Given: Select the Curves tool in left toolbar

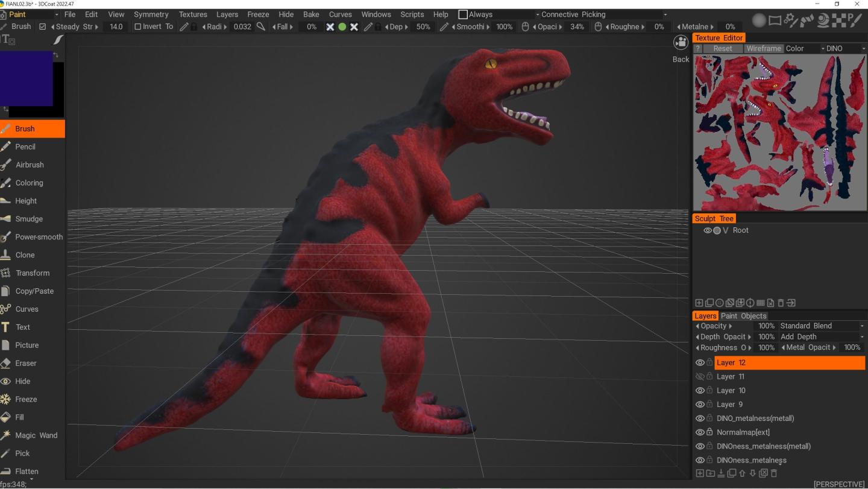Looking at the screenshot, I should coord(32,309).
